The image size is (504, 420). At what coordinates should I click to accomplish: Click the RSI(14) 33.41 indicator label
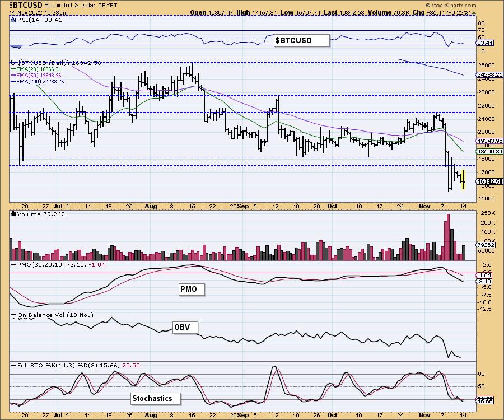click(x=39, y=20)
